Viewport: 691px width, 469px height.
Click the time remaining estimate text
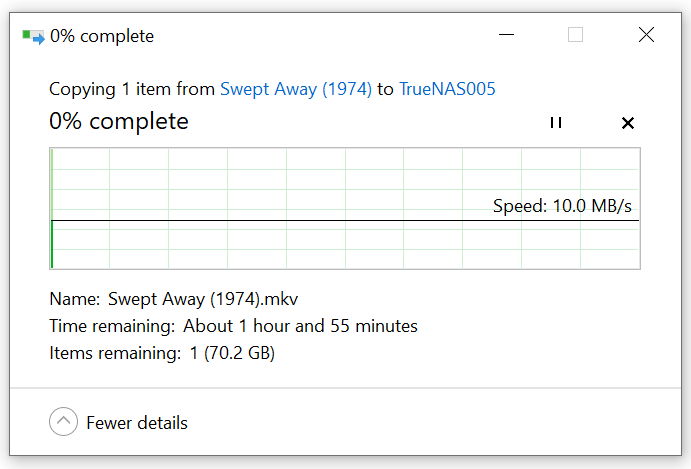click(300, 326)
